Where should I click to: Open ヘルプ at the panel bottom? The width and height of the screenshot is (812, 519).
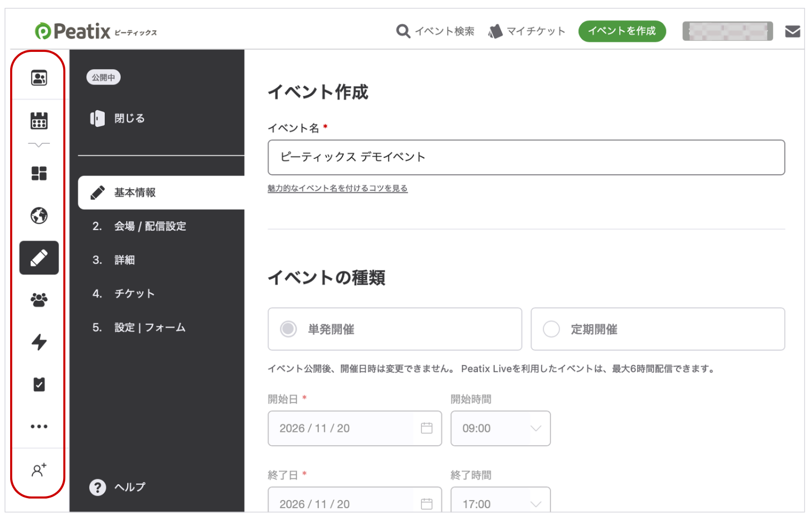130,487
